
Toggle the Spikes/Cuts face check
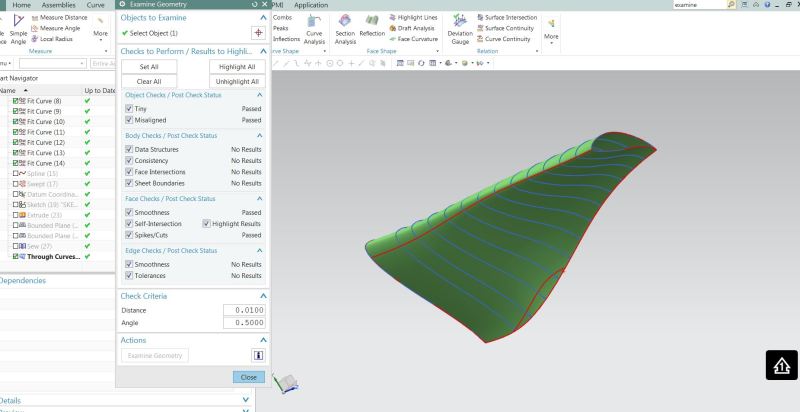129,235
